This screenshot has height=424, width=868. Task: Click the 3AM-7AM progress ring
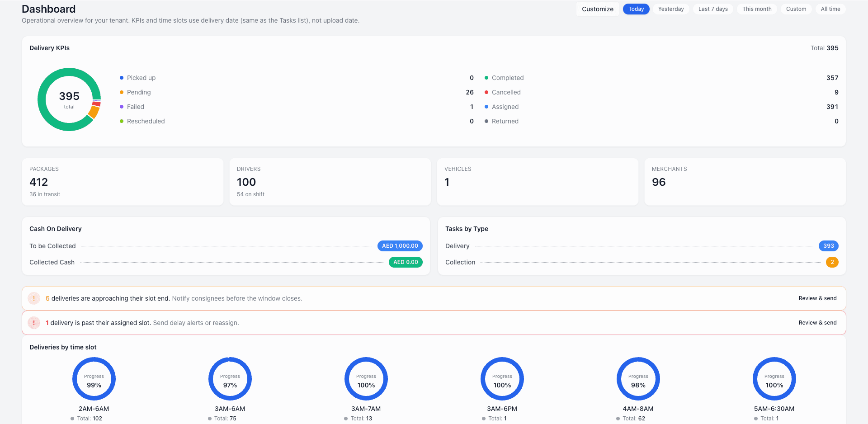point(366,379)
